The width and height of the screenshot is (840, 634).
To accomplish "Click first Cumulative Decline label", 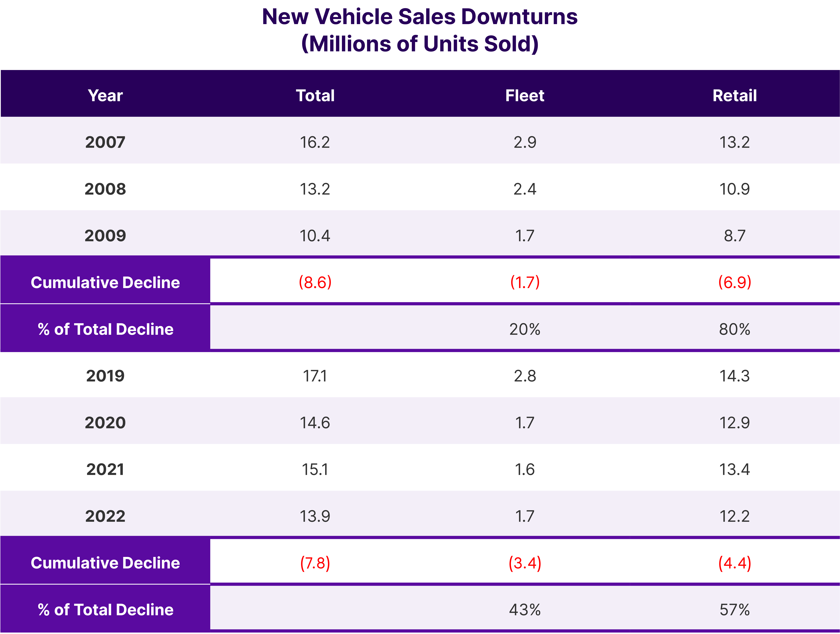I will (x=105, y=282).
